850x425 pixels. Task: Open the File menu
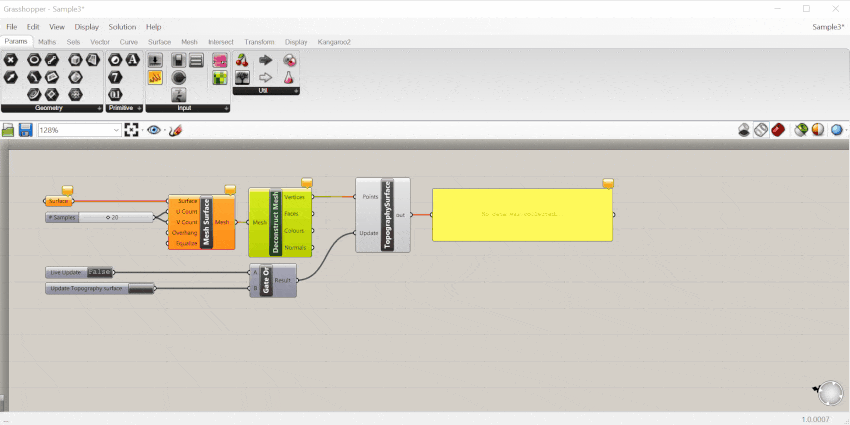[11, 27]
